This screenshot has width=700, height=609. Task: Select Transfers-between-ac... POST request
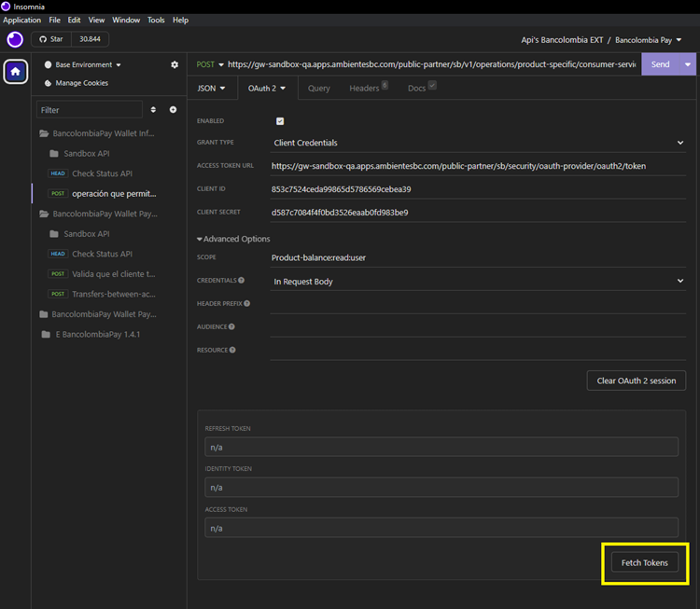[102, 294]
